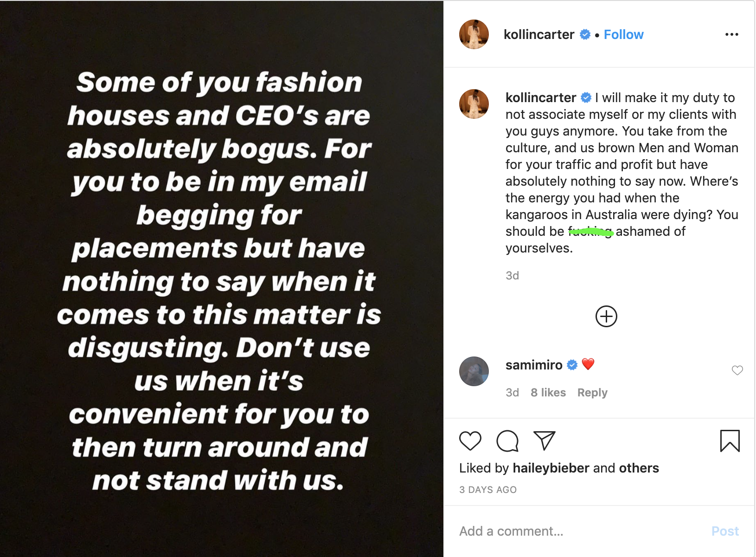Open samimiro's profile via username
This screenshot has height=557, width=756.
pyautogui.click(x=533, y=365)
